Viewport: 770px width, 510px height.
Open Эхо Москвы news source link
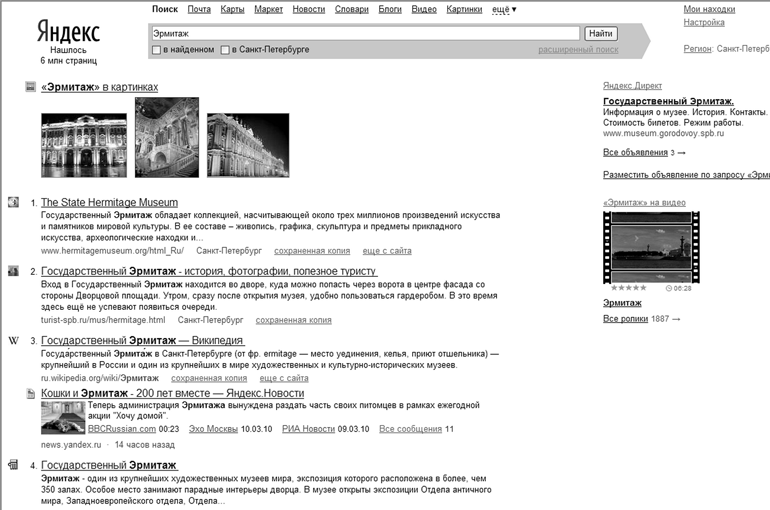click(x=213, y=429)
